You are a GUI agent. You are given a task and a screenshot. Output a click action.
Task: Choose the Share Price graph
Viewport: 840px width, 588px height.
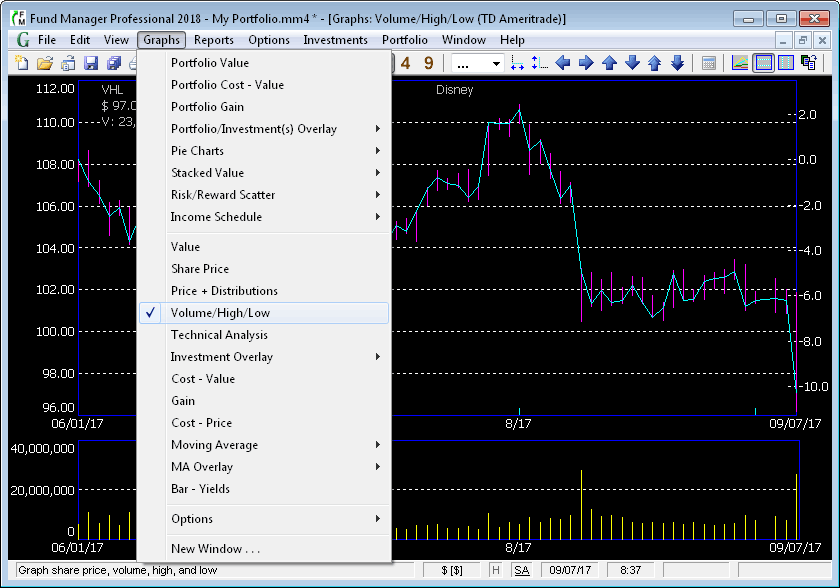tap(264, 268)
